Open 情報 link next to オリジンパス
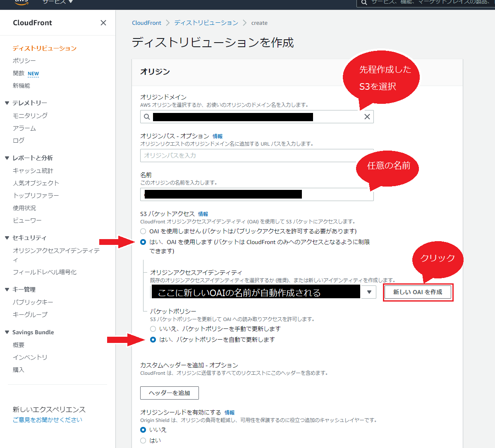This screenshot has height=448, width=495. coord(218,136)
